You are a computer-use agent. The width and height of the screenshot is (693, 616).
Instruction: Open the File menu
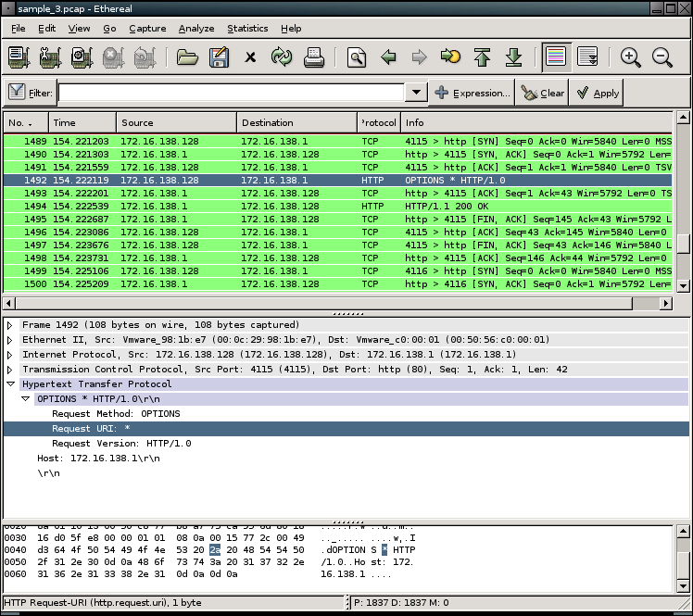pos(19,29)
